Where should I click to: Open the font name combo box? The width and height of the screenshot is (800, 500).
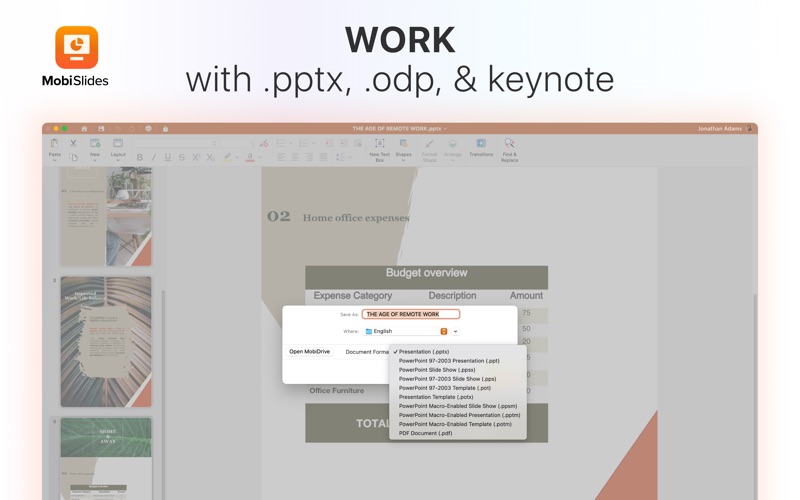point(176,143)
